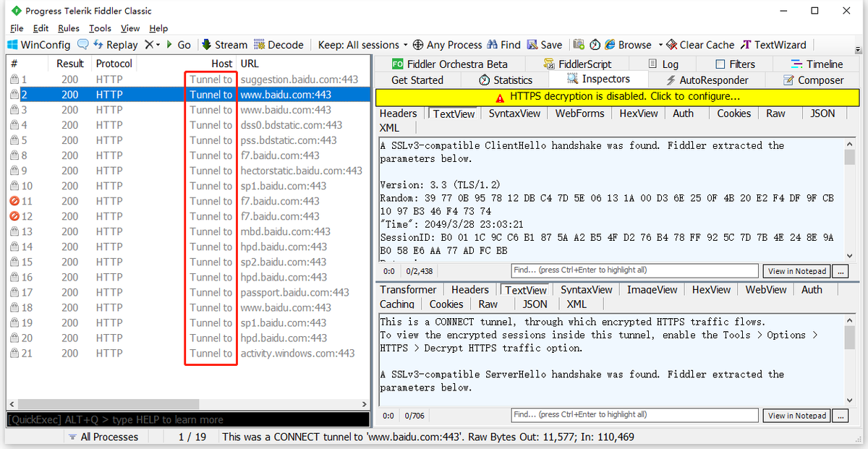Select the response Caching inspector tab
Screen dimensions: 868x449
tap(397, 304)
